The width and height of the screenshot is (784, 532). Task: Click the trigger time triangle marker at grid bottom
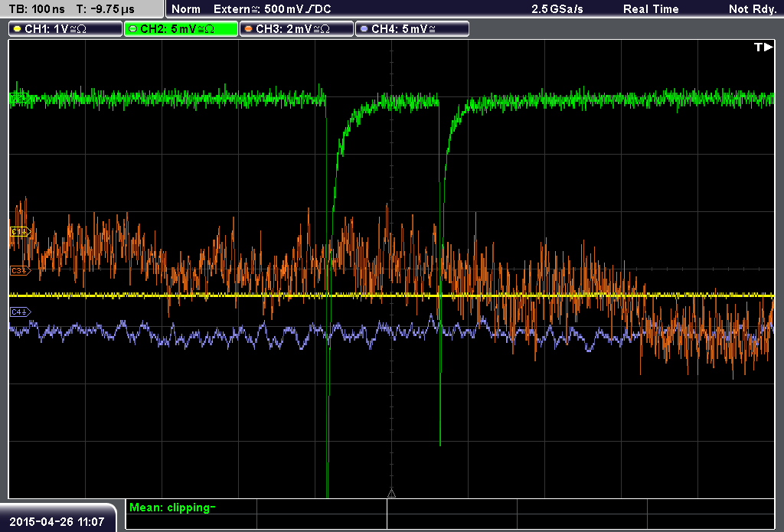tap(391, 494)
